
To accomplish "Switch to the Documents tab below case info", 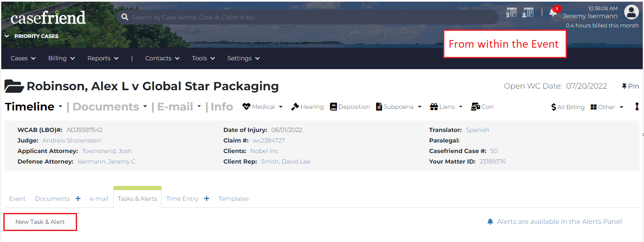I will click(x=52, y=199).
